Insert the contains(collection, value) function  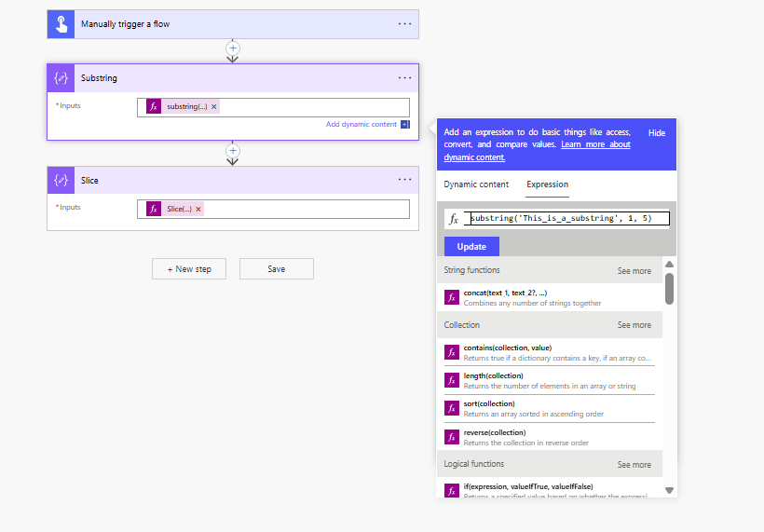pyautogui.click(x=549, y=353)
